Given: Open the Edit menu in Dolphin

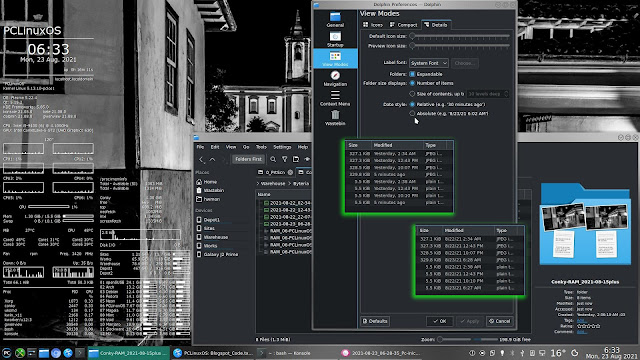Looking at the screenshot, I should pyautogui.click(x=215, y=147).
